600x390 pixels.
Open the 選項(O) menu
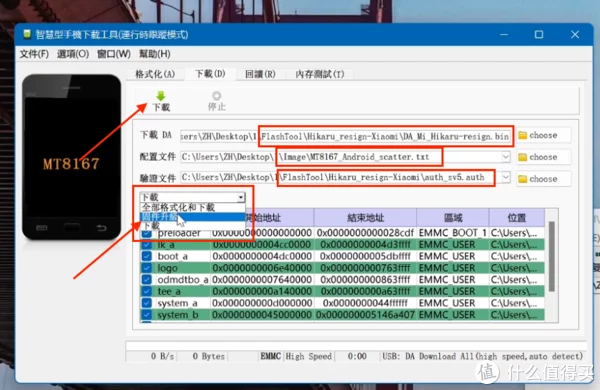click(x=73, y=54)
